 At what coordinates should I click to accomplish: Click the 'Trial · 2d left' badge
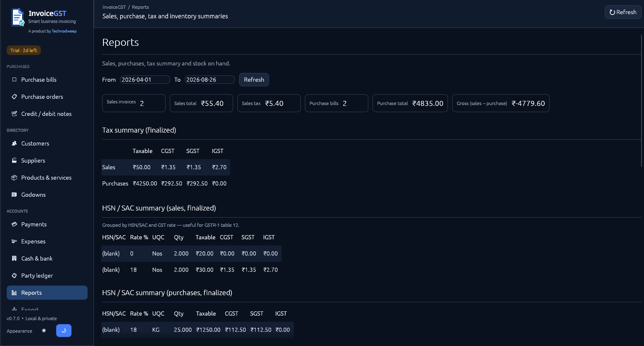[24, 50]
